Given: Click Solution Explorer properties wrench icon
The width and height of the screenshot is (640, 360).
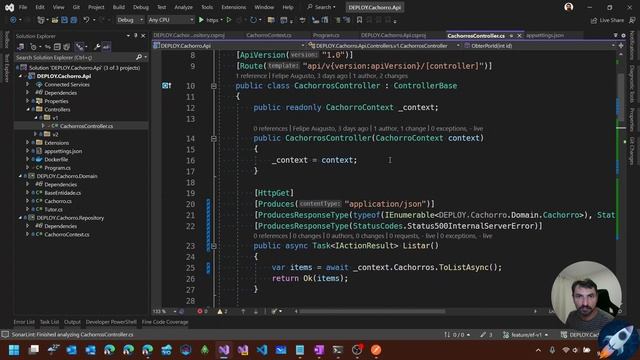Looking at the screenshot, I should click(x=97, y=47).
